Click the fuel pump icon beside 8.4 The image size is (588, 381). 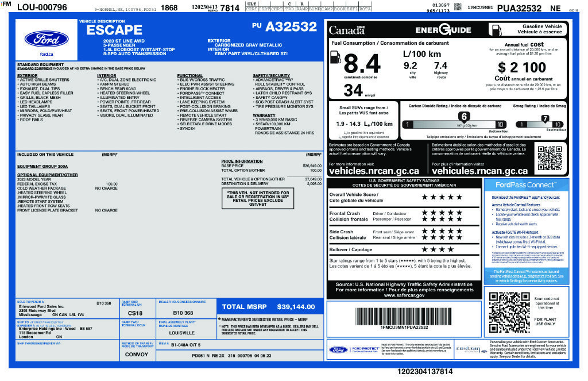pos(335,57)
